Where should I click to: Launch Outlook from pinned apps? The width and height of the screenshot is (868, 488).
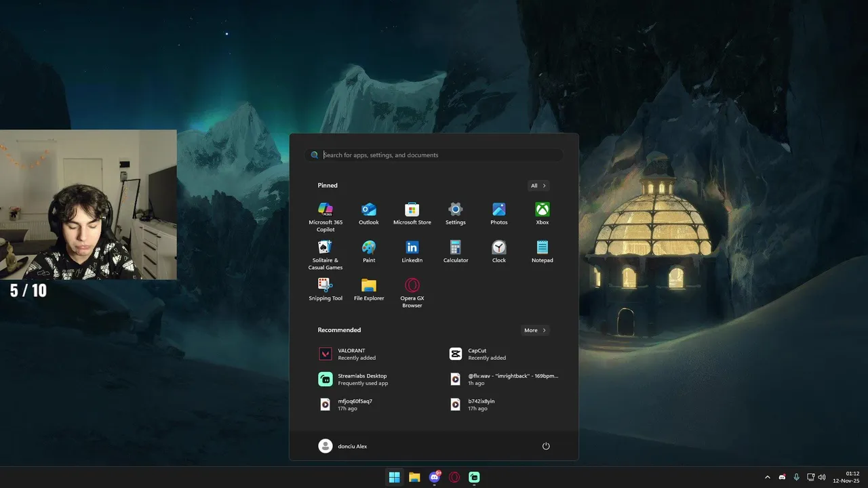click(369, 213)
